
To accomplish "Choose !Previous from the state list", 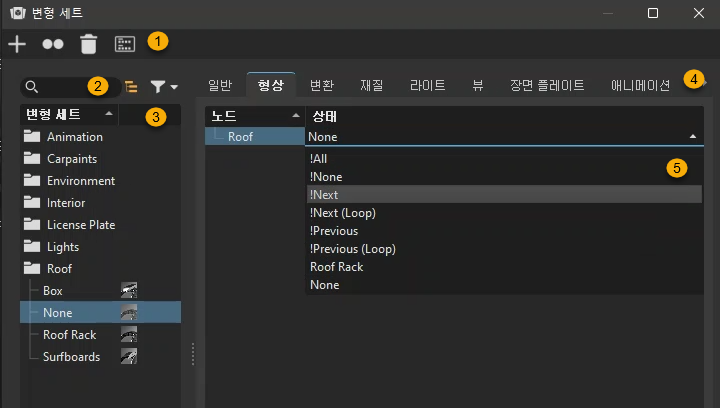I will click(504, 231).
